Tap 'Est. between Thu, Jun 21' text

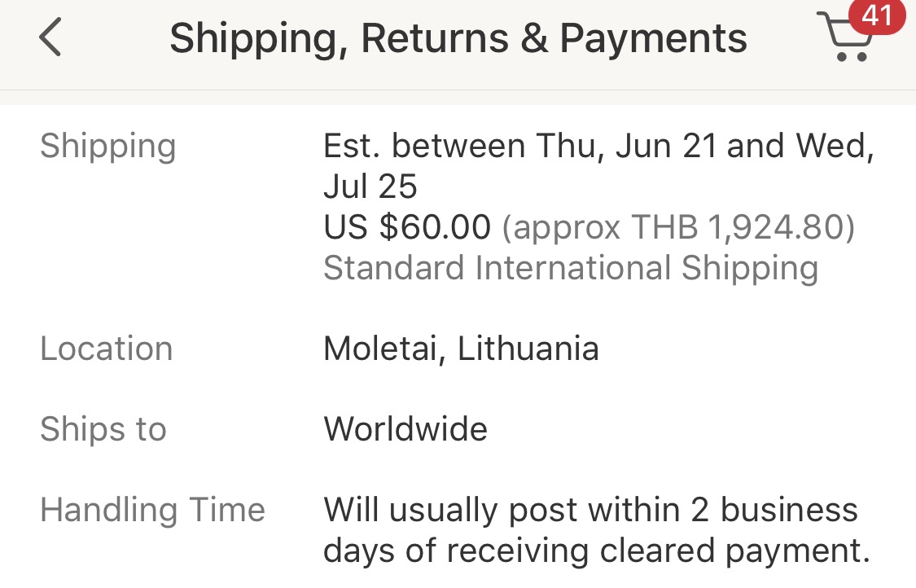520,147
